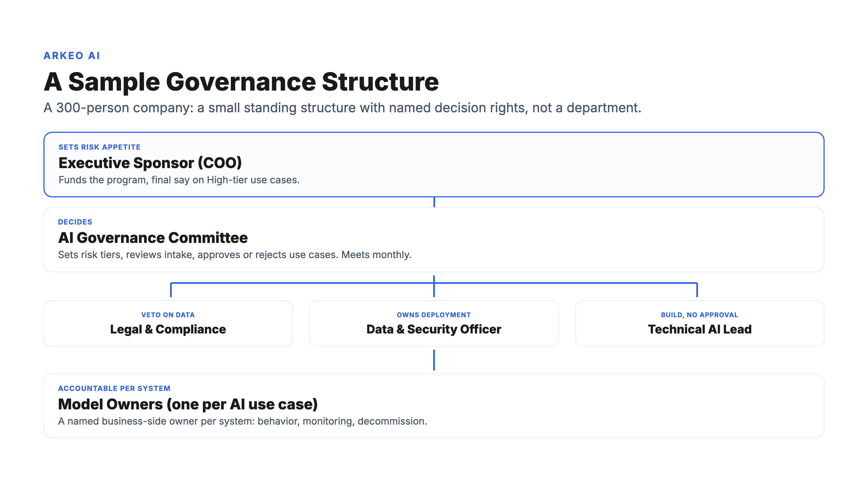Click "A named business-side owner per system" text
868x488 pixels.
click(242, 421)
